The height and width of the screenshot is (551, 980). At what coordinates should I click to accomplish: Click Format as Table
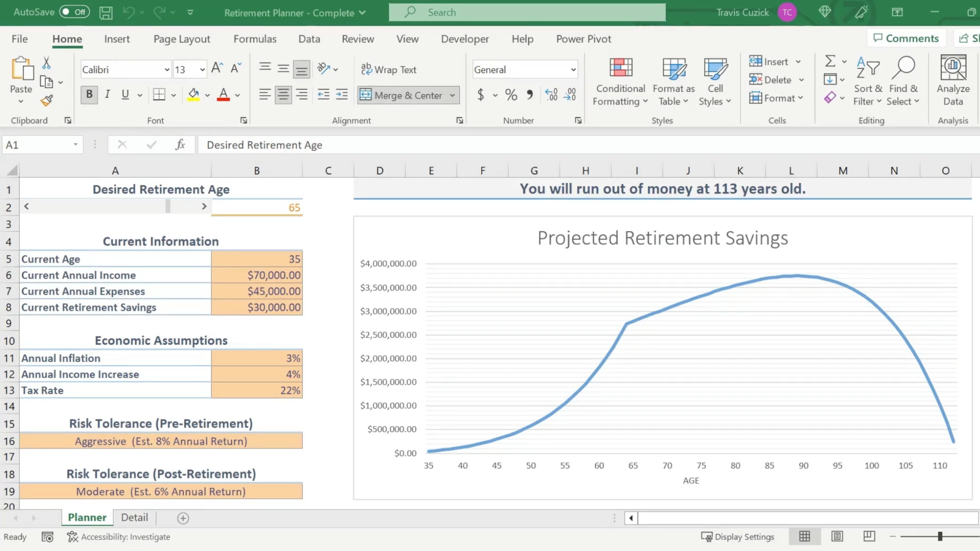(673, 81)
